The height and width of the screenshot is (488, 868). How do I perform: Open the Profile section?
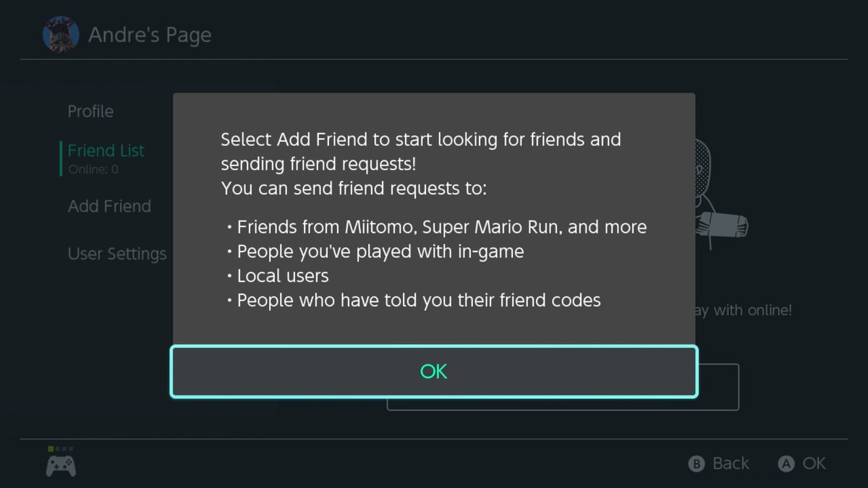(x=90, y=111)
